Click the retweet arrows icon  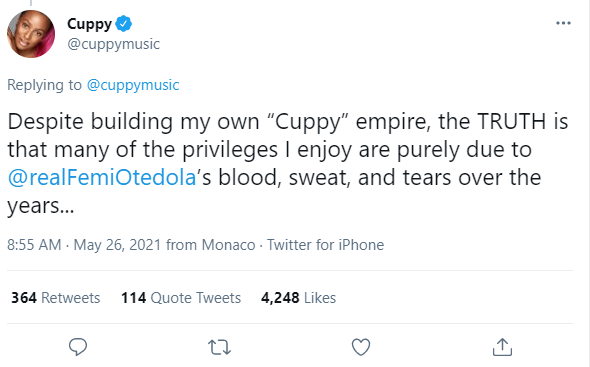tap(219, 347)
